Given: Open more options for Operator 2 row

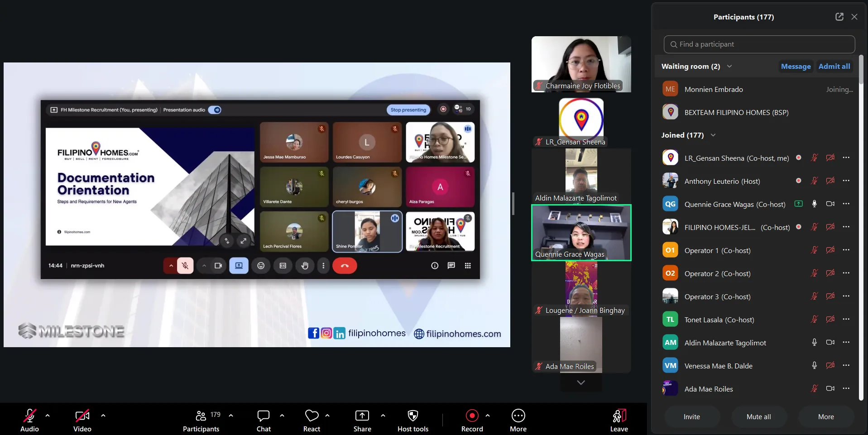Looking at the screenshot, I should click(846, 273).
